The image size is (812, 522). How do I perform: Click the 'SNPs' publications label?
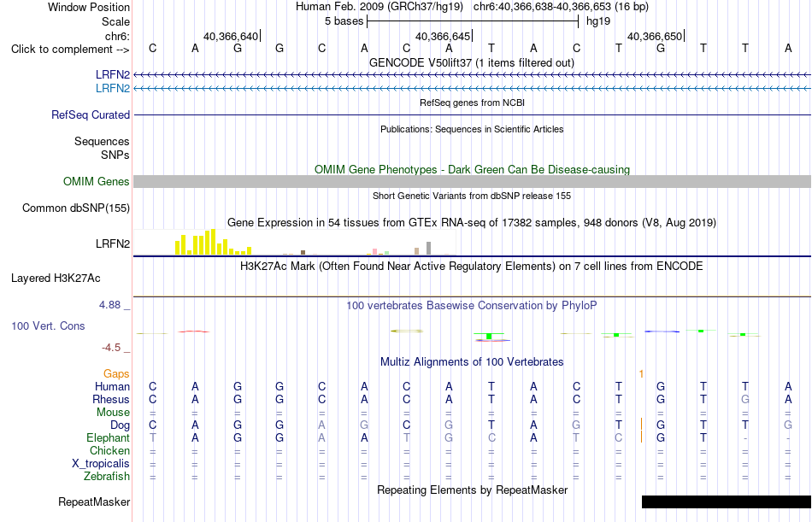115,155
